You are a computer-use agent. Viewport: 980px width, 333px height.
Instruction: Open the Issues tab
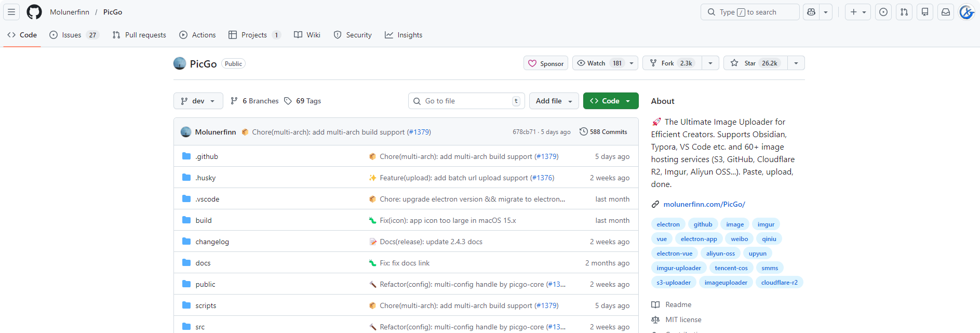click(x=74, y=35)
